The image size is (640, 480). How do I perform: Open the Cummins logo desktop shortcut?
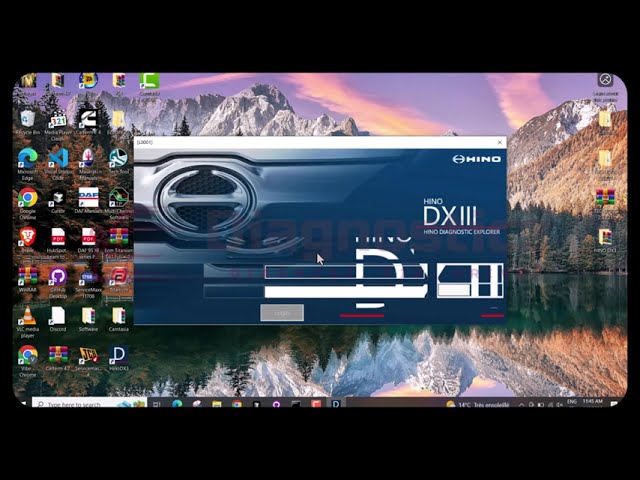click(x=88, y=122)
